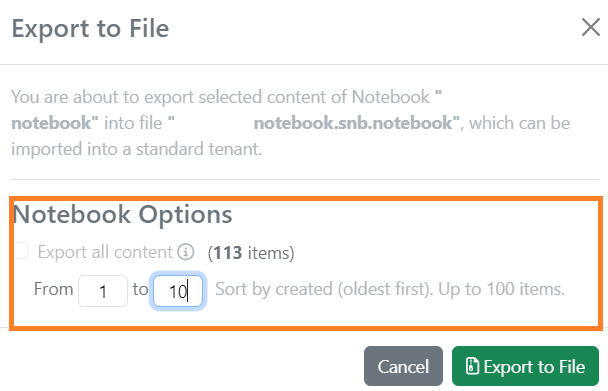Enable the Export all content checkbox
Screen dimensions: 608x391
[21, 251]
